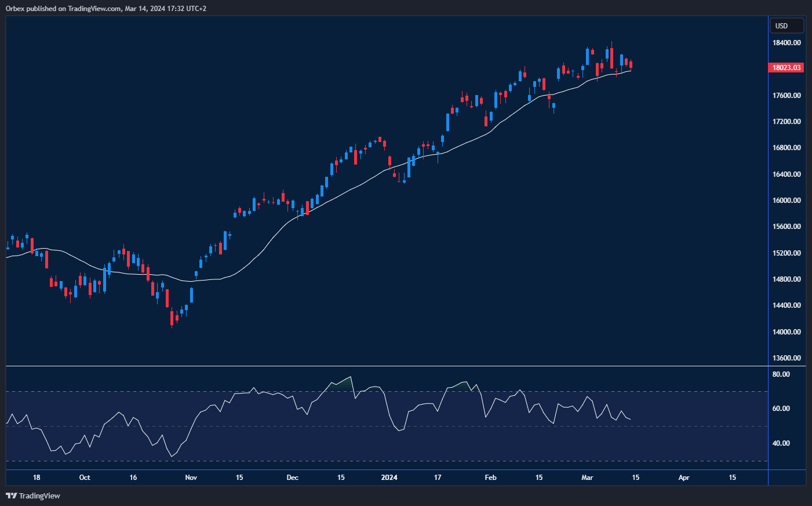Open the USD currency selector
The image size is (812, 506).
786,26
